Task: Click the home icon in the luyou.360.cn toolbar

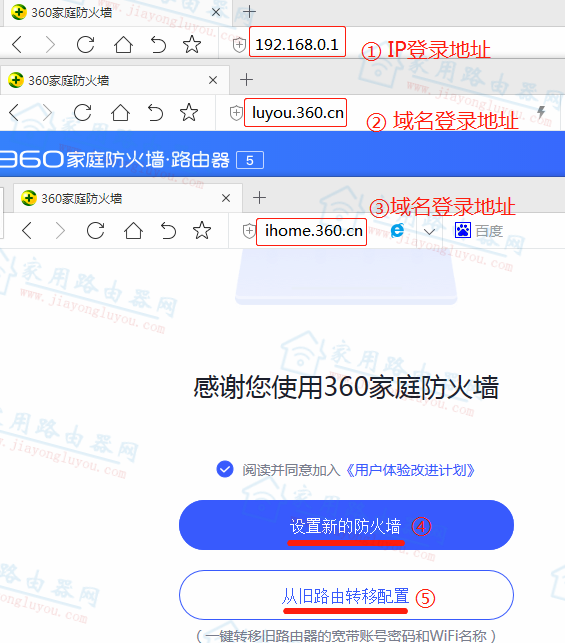Action: [x=120, y=112]
